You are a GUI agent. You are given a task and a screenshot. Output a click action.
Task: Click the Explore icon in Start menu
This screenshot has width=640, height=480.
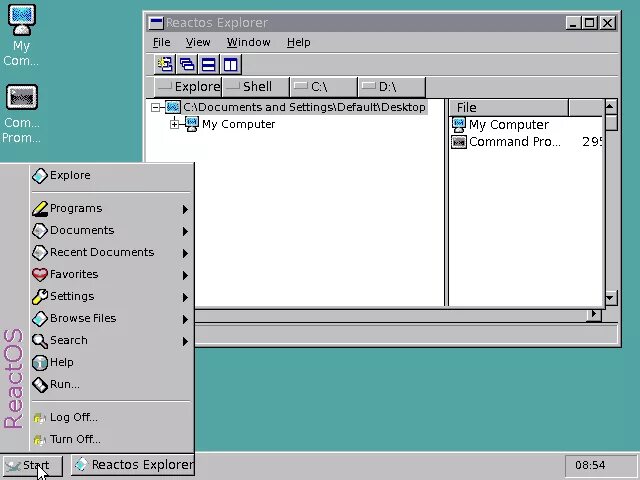pyautogui.click(x=40, y=176)
